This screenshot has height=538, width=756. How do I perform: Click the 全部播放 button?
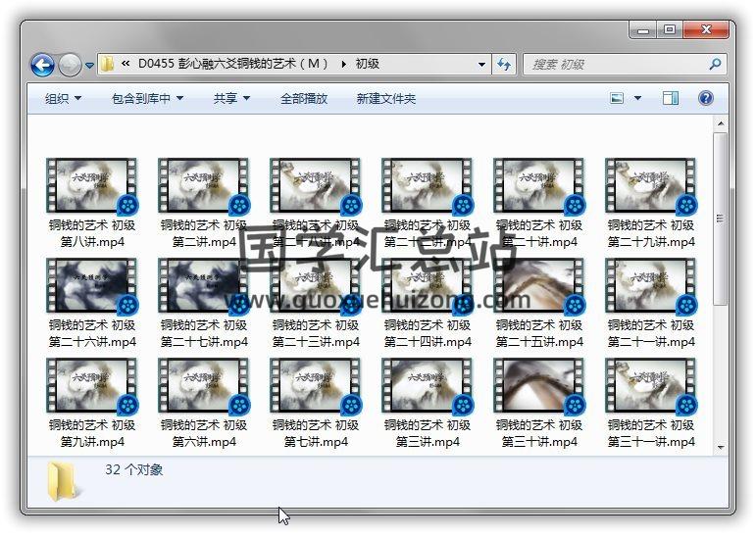tap(304, 99)
